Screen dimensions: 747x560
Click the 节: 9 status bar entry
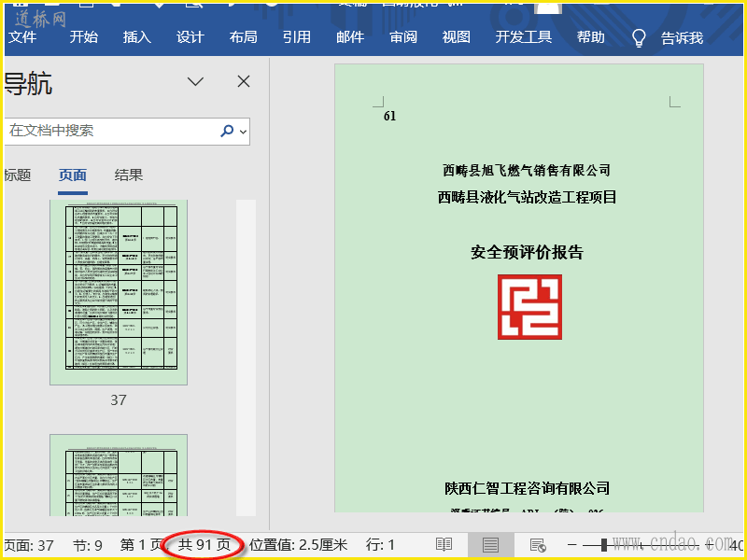pyautogui.click(x=88, y=545)
